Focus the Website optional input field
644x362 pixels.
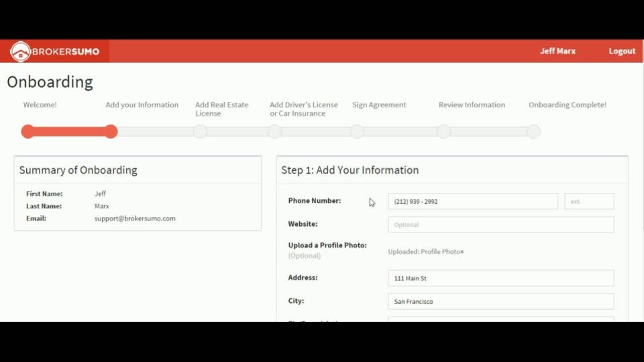point(500,225)
